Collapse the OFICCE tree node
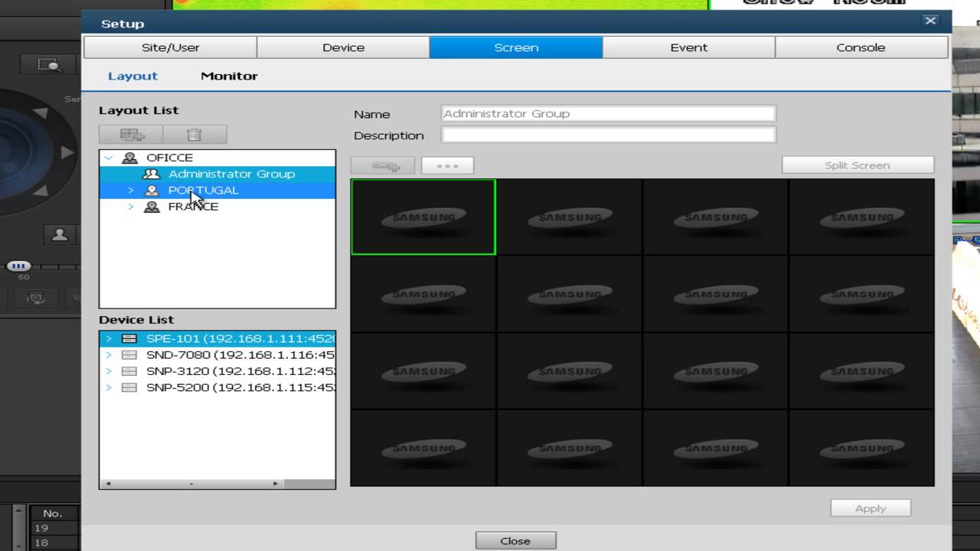Image resolution: width=980 pixels, height=551 pixels. (x=109, y=158)
